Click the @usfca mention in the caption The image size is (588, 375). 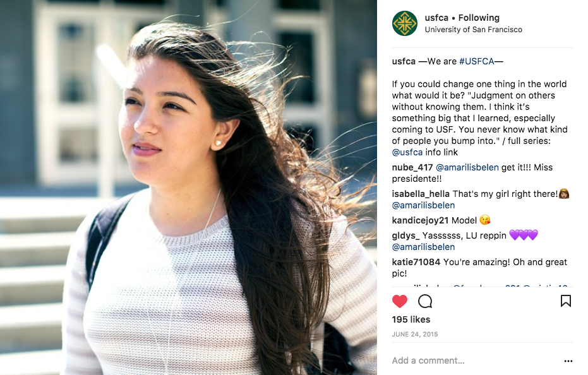pos(407,152)
